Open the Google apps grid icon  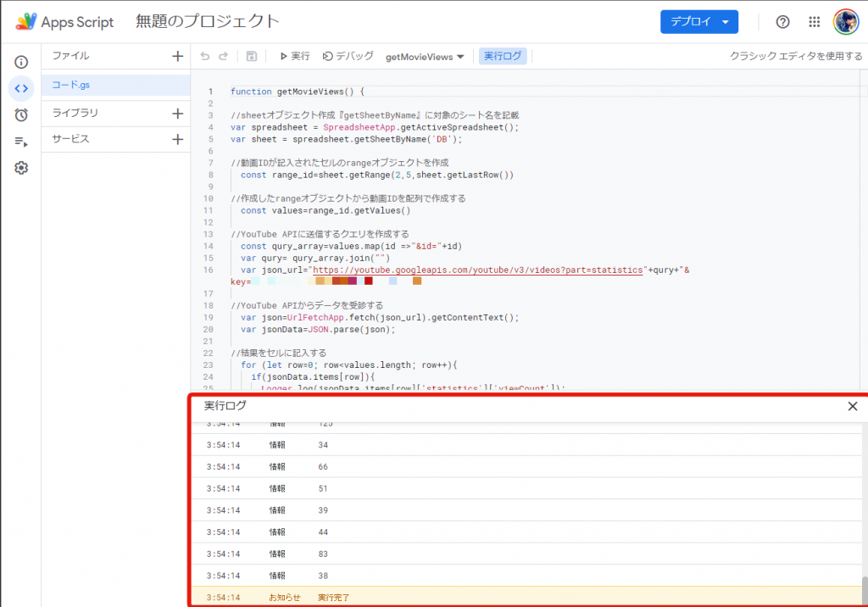point(815,22)
